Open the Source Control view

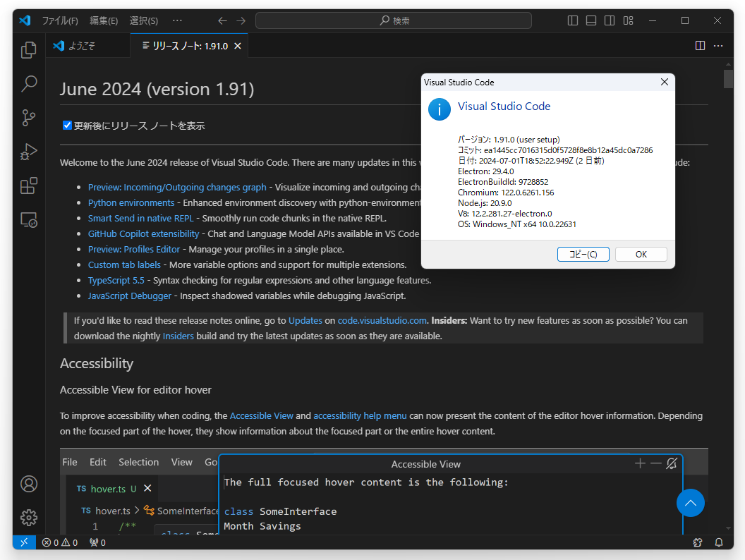click(x=28, y=118)
